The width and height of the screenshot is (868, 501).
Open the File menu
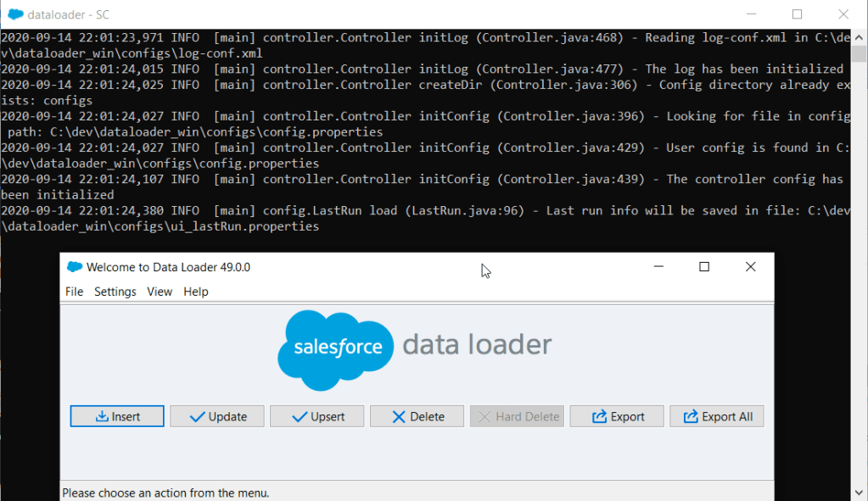click(x=75, y=292)
